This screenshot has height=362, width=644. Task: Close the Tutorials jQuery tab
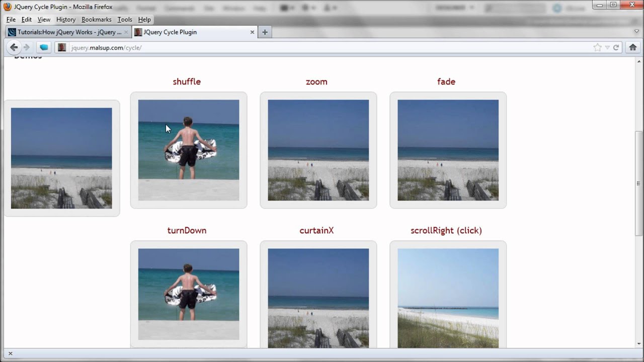(x=126, y=32)
